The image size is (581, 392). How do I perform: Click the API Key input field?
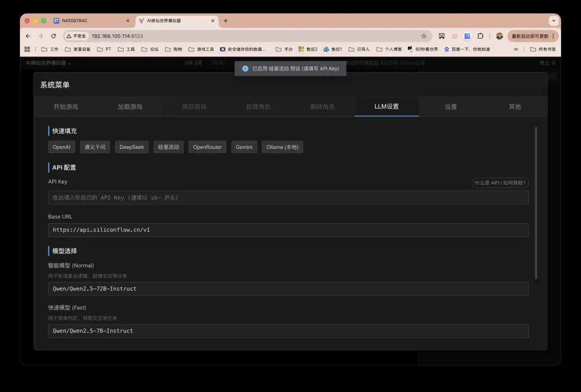(288, 197)
